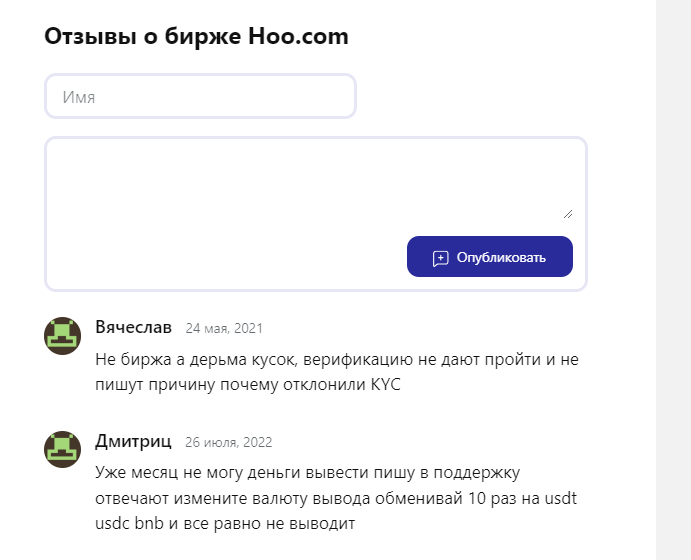This screenshot has height=560, width=691.
Task: Click the word "пишут" in Вячеслав's review
Action: (118, 384)
